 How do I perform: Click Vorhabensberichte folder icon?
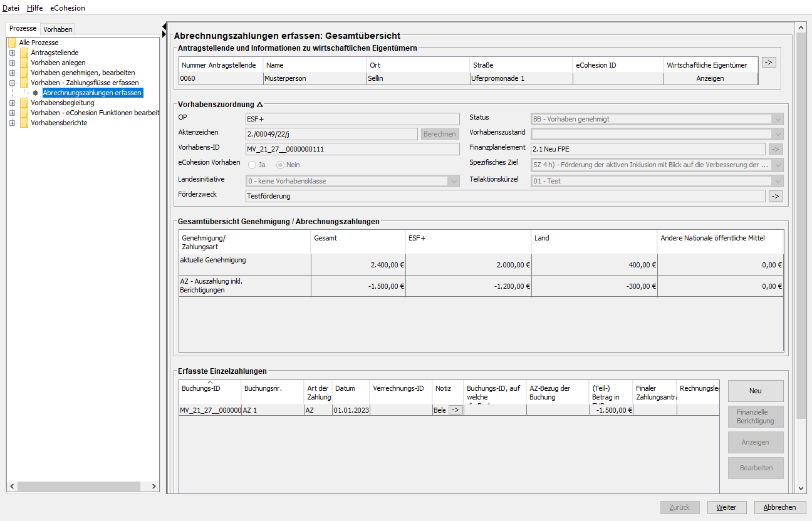coord(24,123)
